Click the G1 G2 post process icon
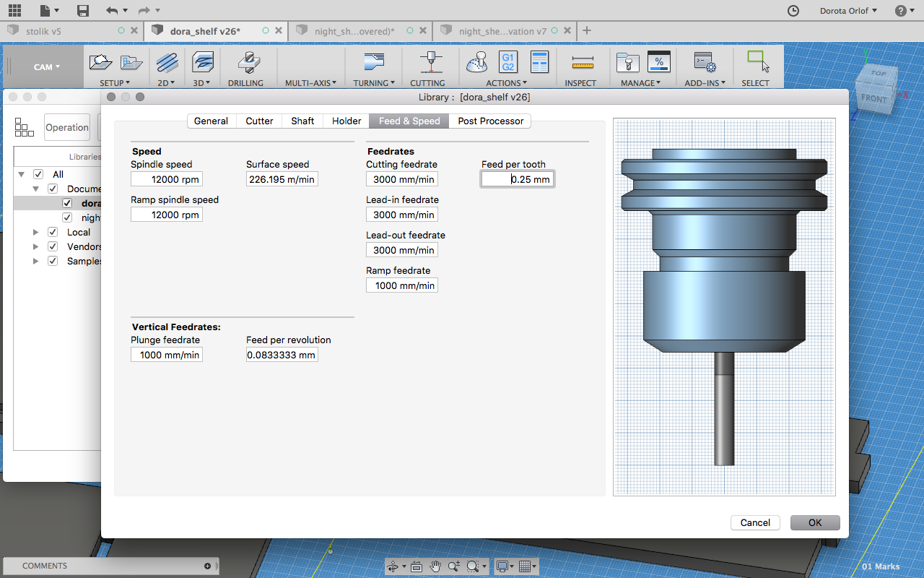This screenshot has width=924, height=578. click(x=507, y=62)
